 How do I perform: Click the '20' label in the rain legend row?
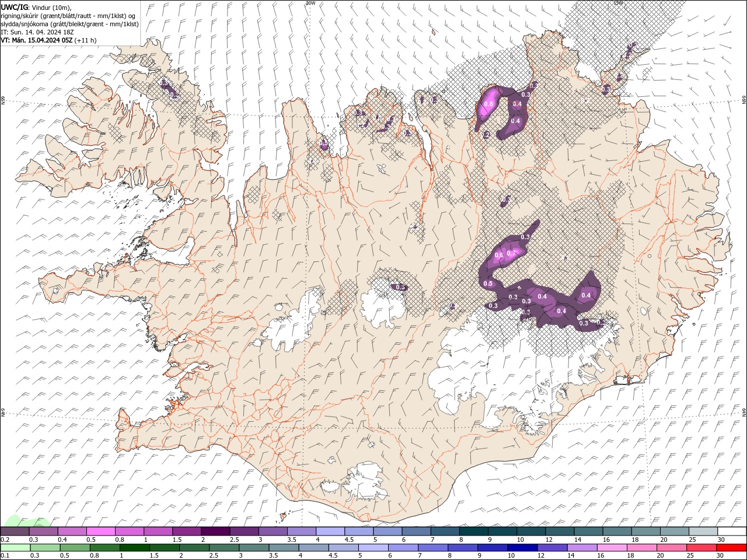click(661, 555)
